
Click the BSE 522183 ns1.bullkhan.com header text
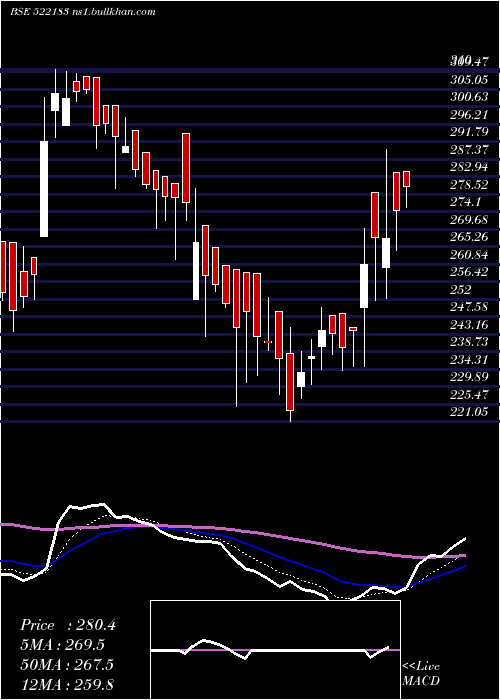[83, 12]
